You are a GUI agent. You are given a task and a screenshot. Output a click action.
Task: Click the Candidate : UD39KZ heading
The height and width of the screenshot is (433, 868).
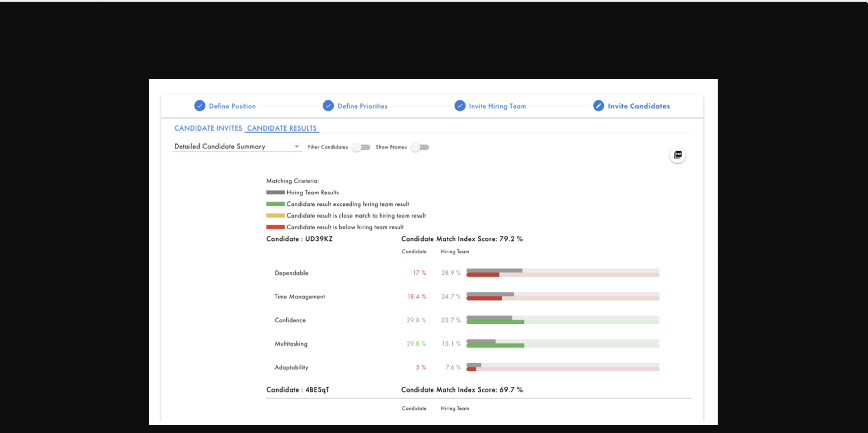(299, 239)
